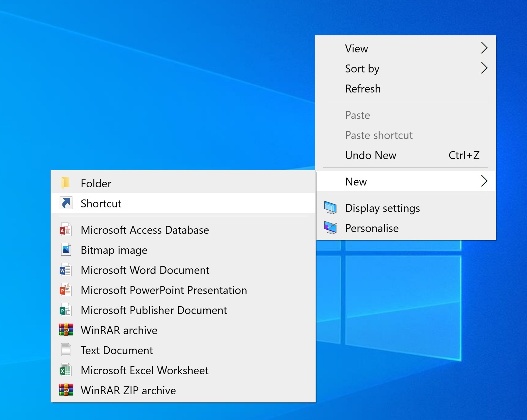The height and width of the screenshot is (420, 527).
Task: Click the WinRAR ZIP archive icon
Action: tap(66, 390)
